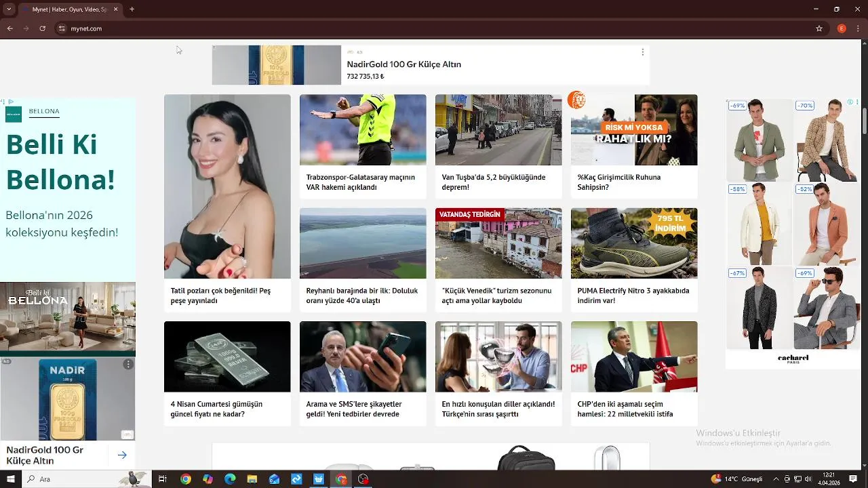Image resolution: width=868 pixels, height=488 pixels.
Task: Open Task View from taskbar
Action: click(163, 479)
